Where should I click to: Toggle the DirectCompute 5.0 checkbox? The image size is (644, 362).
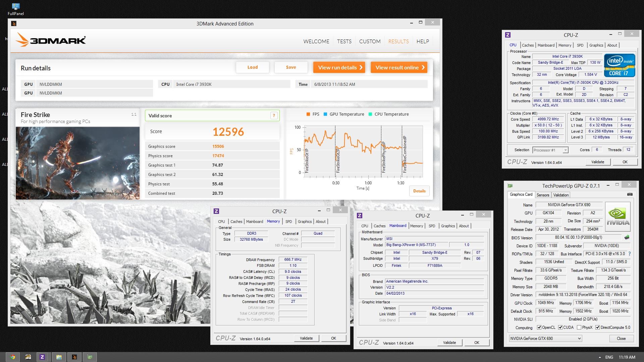point(597,327)
